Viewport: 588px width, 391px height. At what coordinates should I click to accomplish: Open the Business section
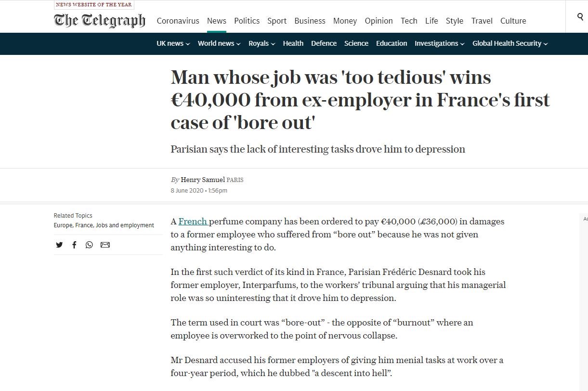pyautogui.click(x=310, y=21)
